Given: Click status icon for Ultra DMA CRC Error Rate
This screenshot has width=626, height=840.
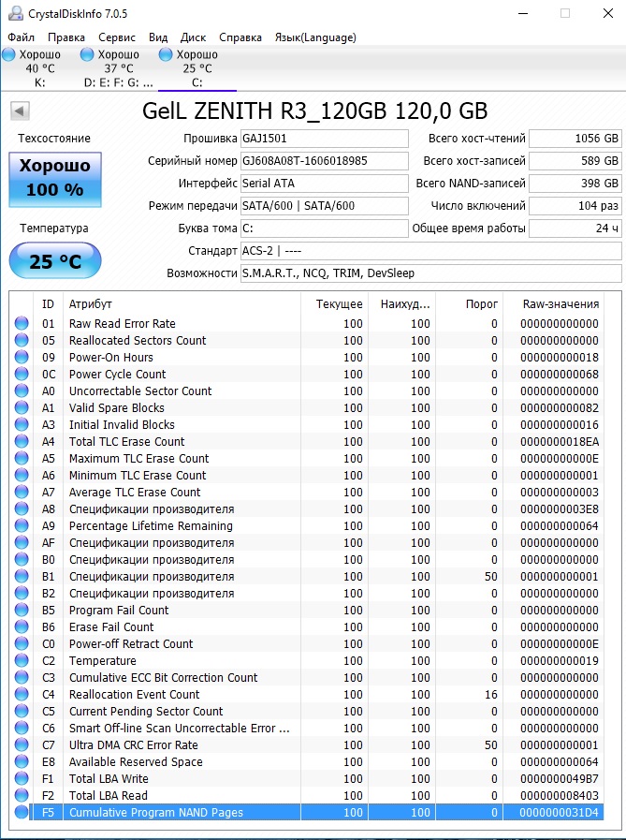Looking at the screenshot, I should pos(22,744).
